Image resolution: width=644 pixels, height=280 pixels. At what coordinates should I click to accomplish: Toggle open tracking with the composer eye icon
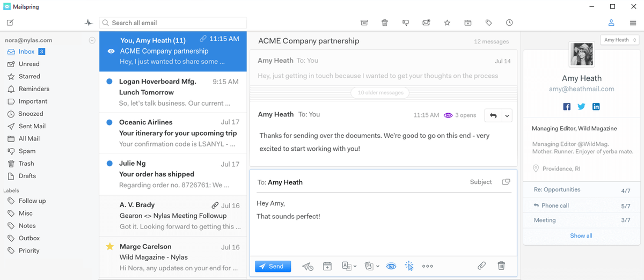click(391, 266)
